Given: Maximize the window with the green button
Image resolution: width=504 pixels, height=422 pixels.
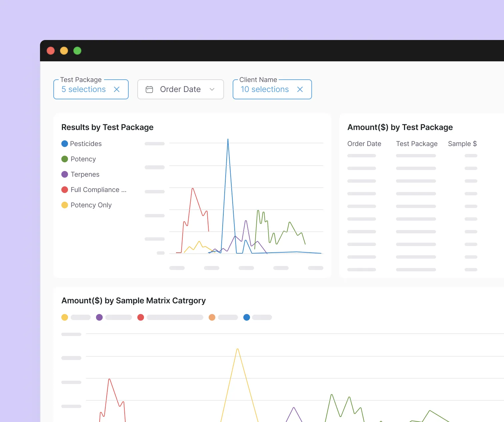Looking at the screenshot, I should [x=77, y=51].
